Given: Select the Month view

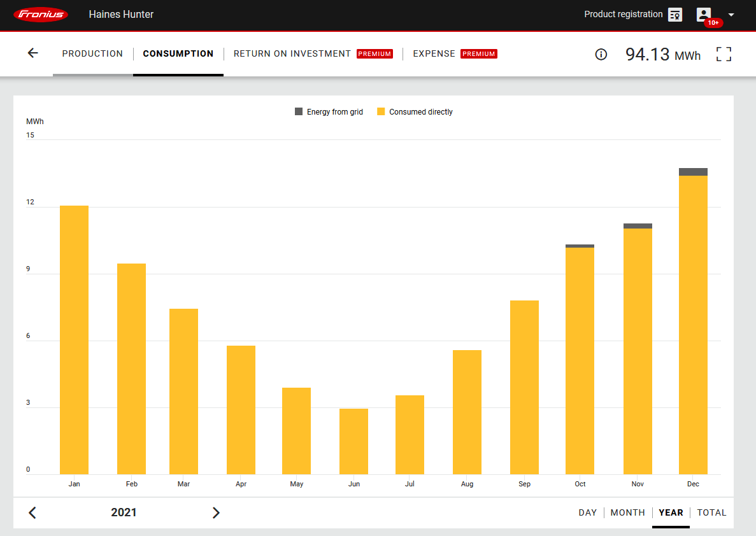Looking at the screenshot, I should click(628, 512).
